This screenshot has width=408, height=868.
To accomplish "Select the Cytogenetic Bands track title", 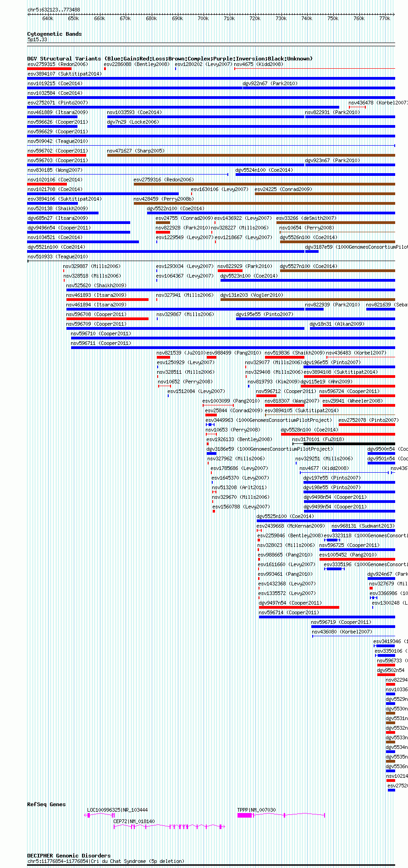I will 55,34.
